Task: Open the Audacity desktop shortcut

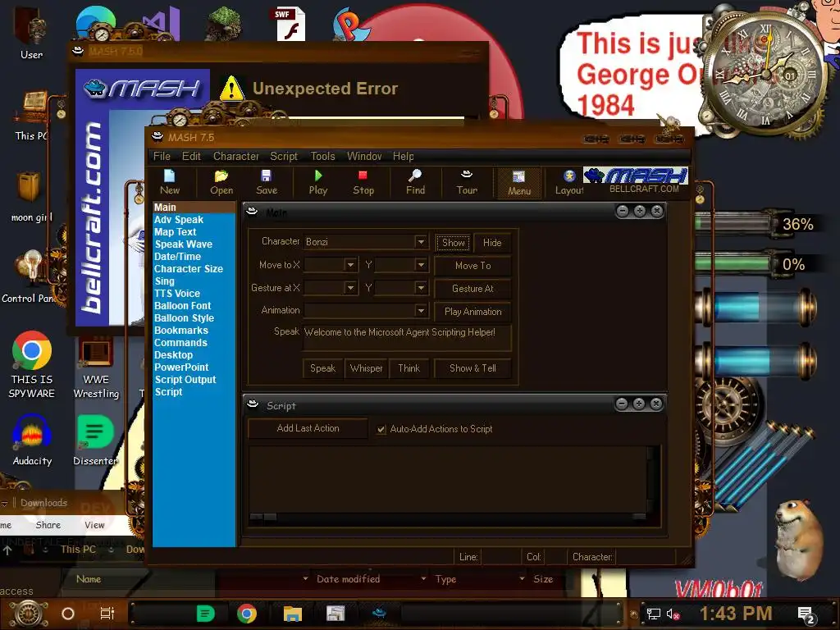Action: pyautogui.click(x=32, y=441)
